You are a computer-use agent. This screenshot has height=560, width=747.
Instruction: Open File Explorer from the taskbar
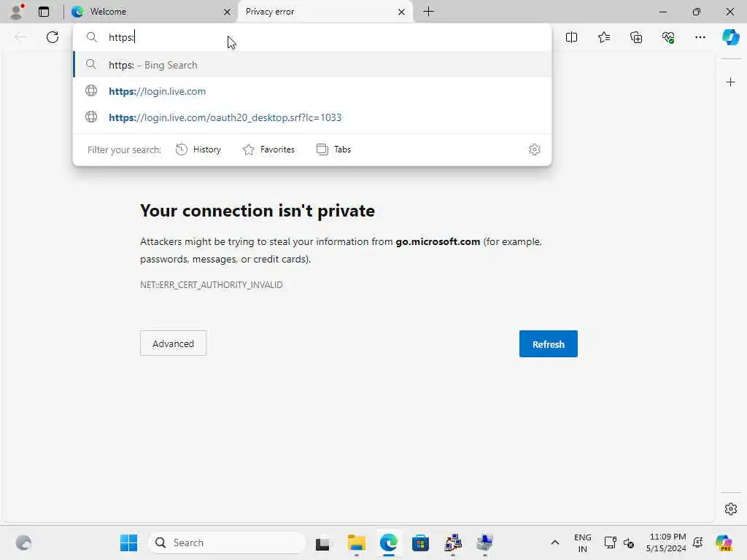356,542
